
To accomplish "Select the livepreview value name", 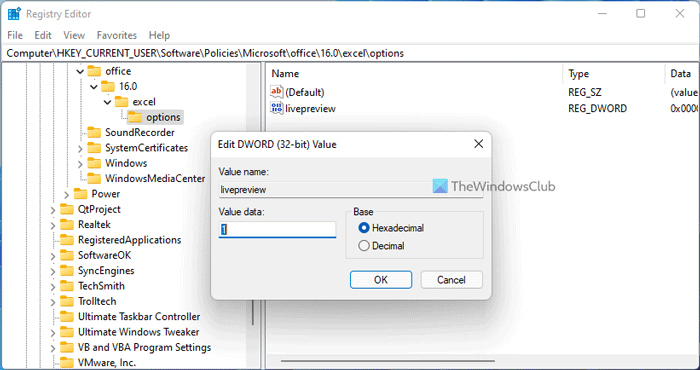I will point(310,108).
